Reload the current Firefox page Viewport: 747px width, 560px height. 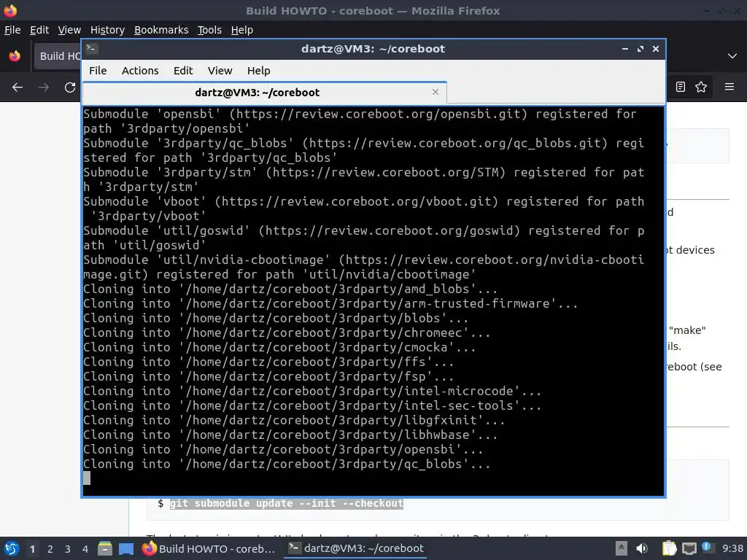(x=70, y=87)
